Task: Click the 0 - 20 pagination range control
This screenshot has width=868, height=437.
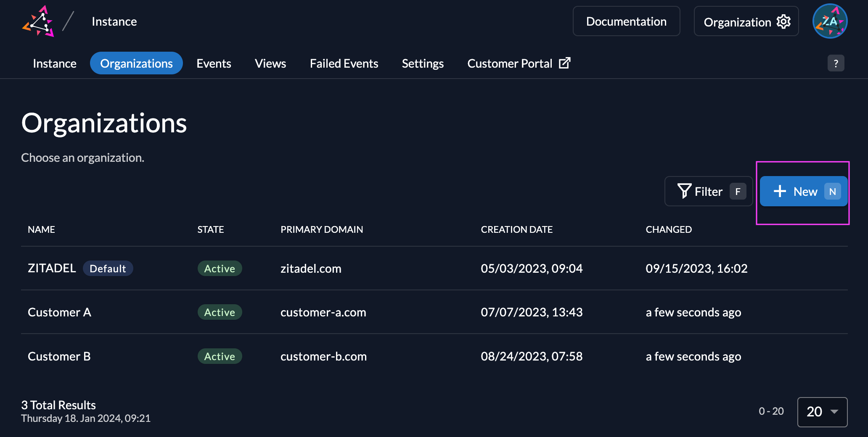Action: (771, 412)
